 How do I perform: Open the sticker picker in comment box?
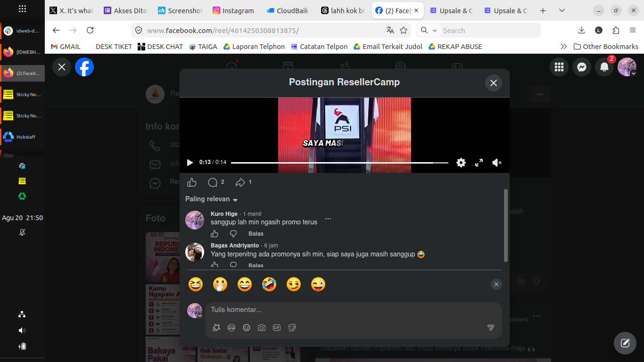tap(292, 328)
